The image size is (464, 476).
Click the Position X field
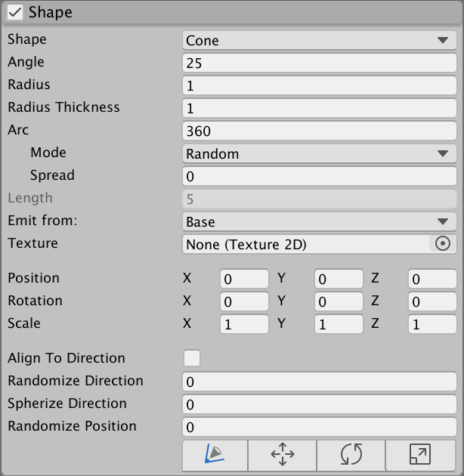point(244,279)
